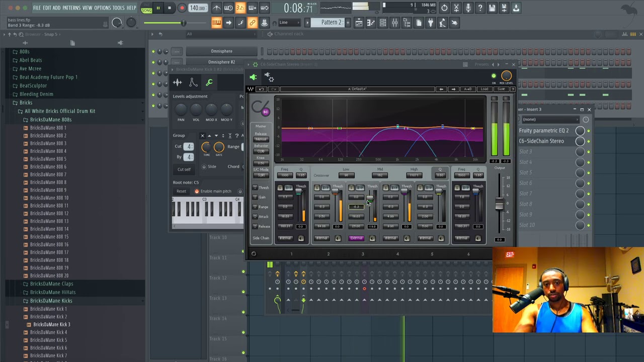This screenshot has height=362, width=644.
Task: Toggle the C6 plugin ON indicator light
Action: pyautogui.click(x=494, y=76)
